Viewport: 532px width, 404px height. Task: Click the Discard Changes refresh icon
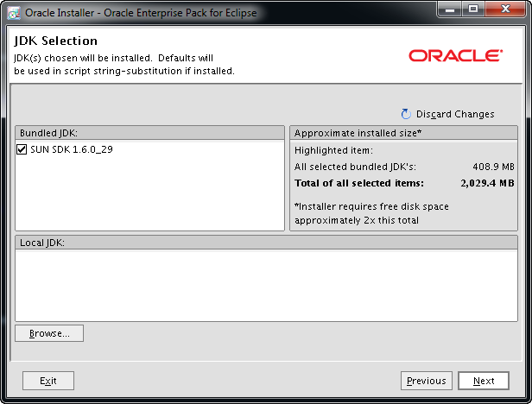coord(406,114)
